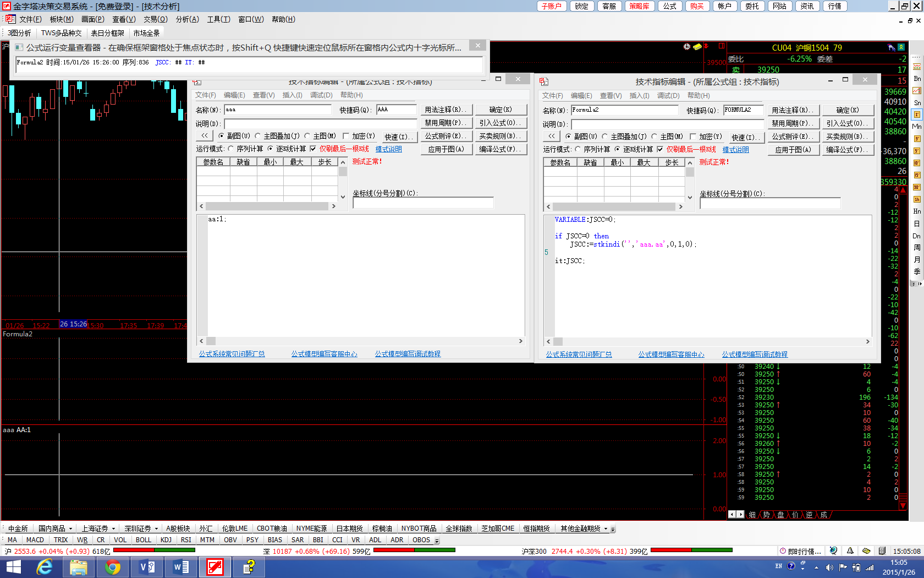
Task: Expand market tabs overflow after 其他金融期货
Action: point(613,529)
